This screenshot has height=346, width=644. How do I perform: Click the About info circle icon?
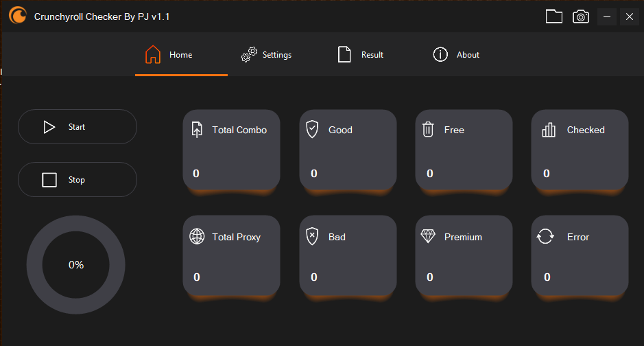tap(440, 55)
